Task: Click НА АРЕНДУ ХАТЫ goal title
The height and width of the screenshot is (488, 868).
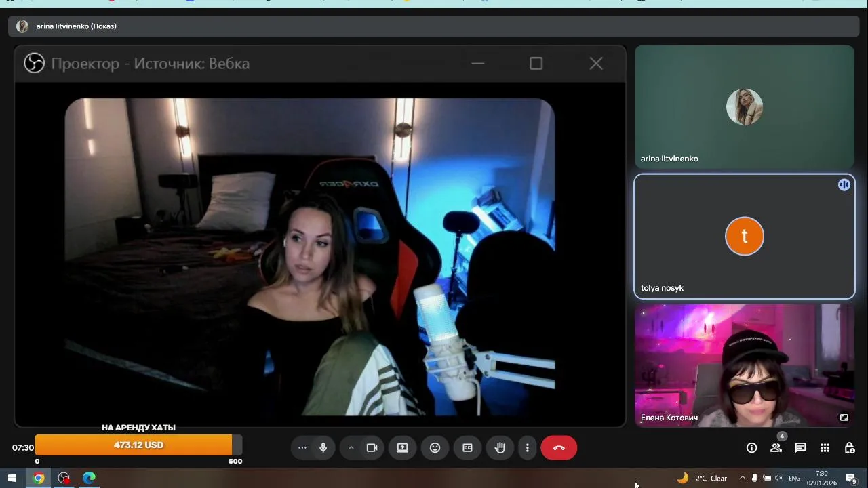Action: coord(138,428)
